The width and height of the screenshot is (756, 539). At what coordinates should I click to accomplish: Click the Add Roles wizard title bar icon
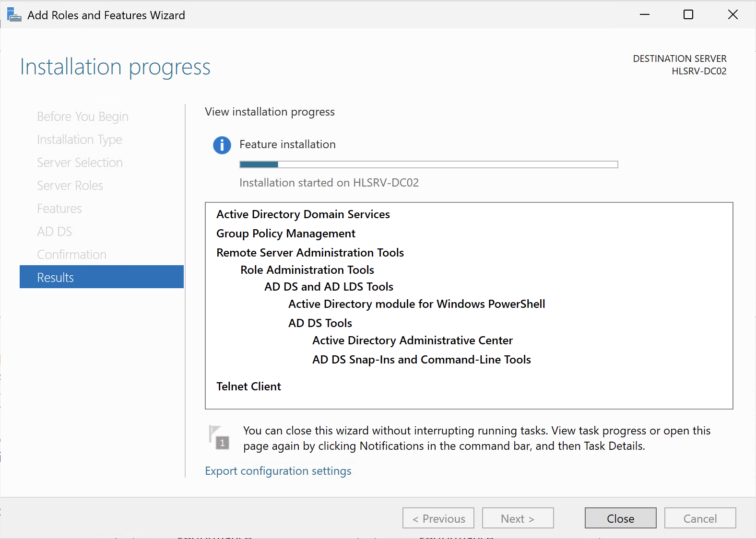[14, 15]
